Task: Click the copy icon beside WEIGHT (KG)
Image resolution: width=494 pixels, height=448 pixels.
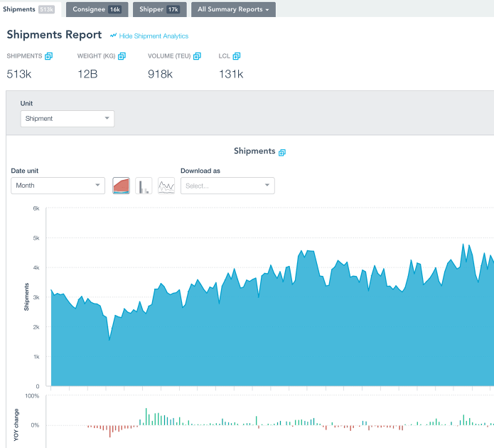Action: tap(122, 56)
